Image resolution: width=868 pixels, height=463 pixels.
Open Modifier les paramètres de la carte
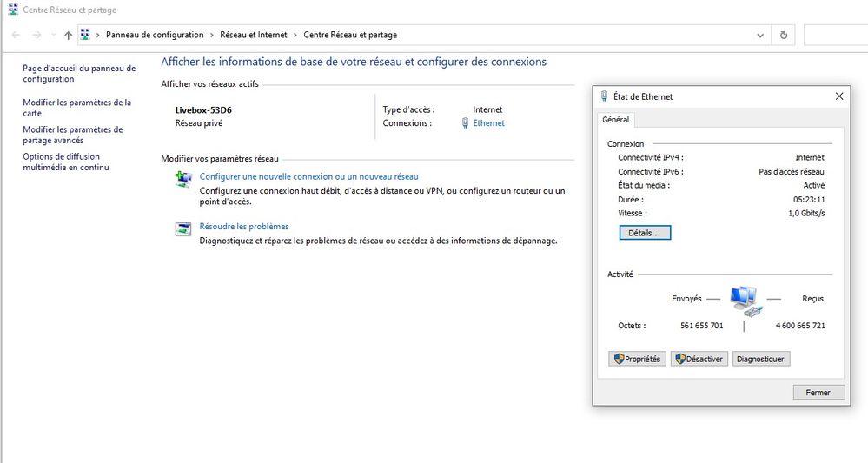76,108
